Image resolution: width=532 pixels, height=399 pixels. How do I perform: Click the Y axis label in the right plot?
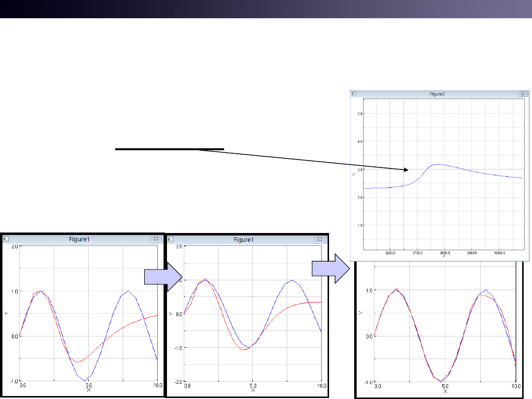point(361,313)
